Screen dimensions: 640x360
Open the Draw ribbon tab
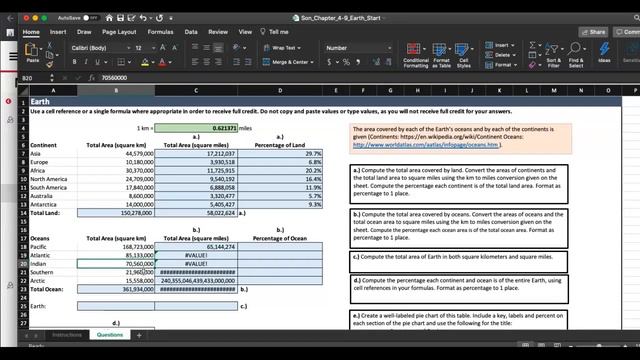pyautogui.click(x=84, y=32)
